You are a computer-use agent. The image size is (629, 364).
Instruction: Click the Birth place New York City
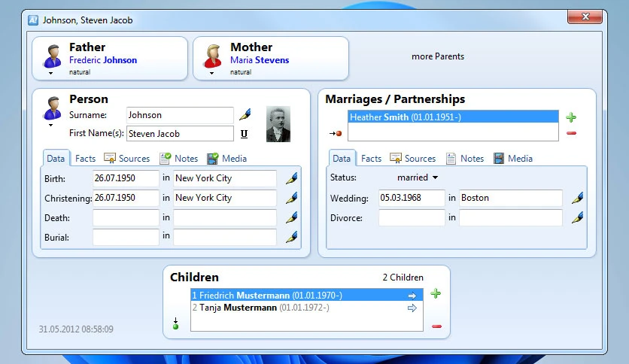(x=225, y=178)
